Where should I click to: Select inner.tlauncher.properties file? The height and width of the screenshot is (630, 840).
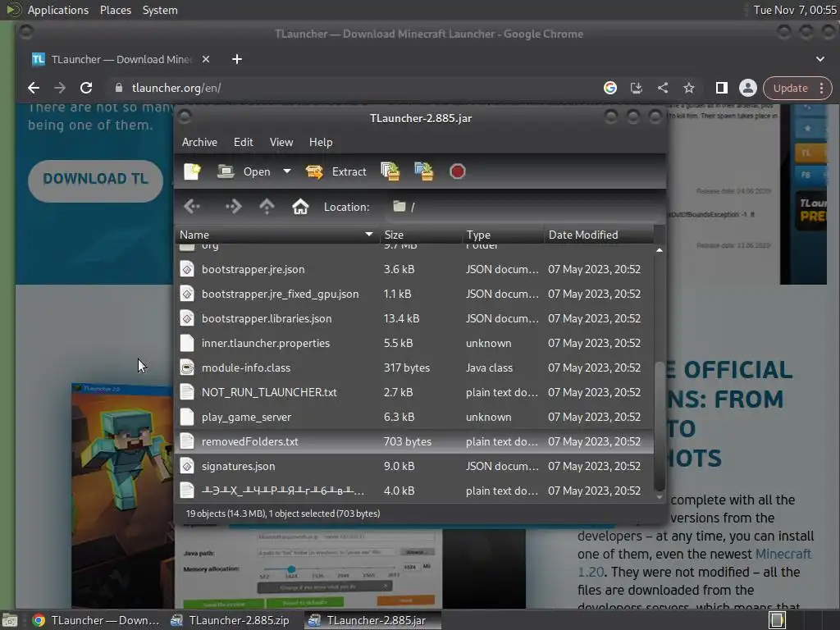414,343
